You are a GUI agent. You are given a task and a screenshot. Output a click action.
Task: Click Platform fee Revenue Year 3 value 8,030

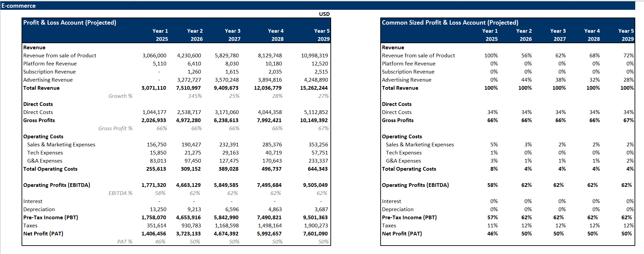[x=232, y=64]
